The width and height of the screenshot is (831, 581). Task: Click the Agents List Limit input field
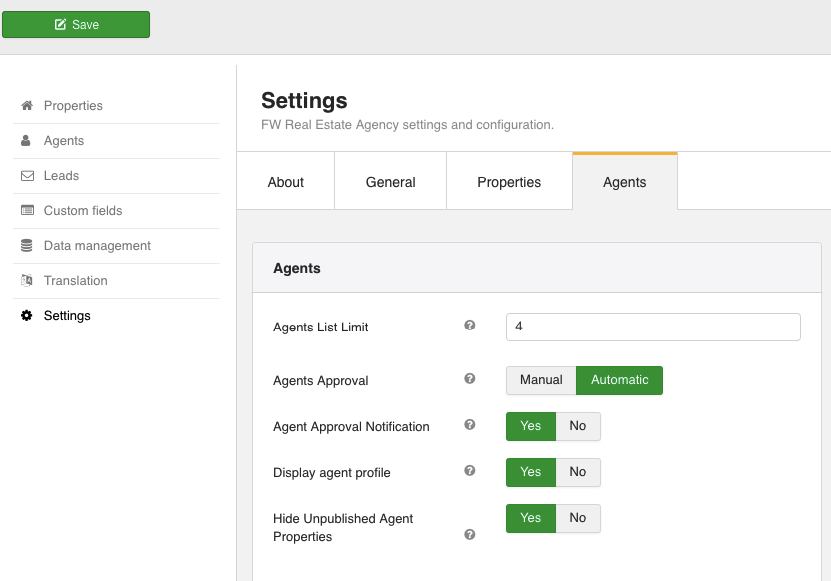653,327
